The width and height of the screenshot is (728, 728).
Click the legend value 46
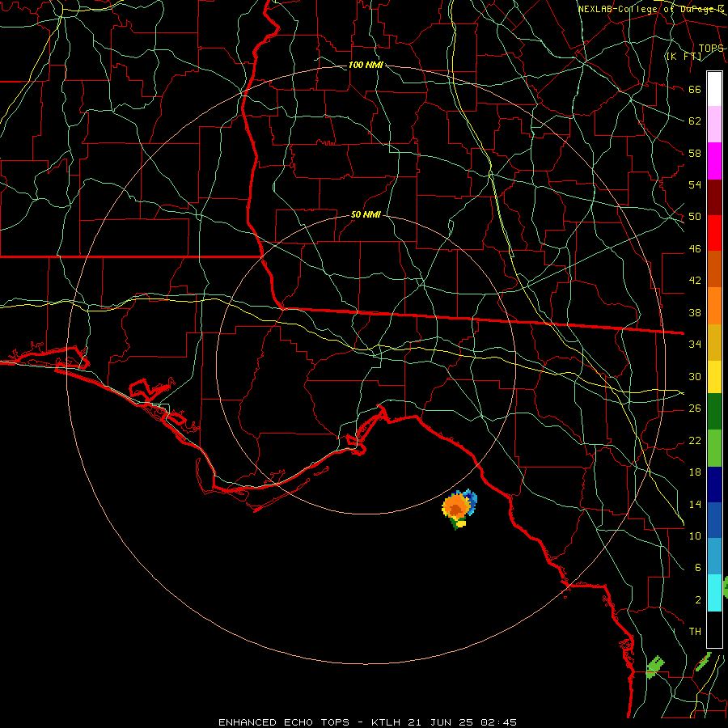(x=695, y=249)
